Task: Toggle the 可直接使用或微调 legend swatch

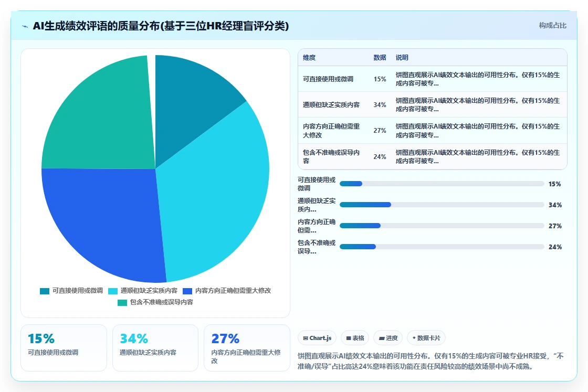Action: click(45, 291)
